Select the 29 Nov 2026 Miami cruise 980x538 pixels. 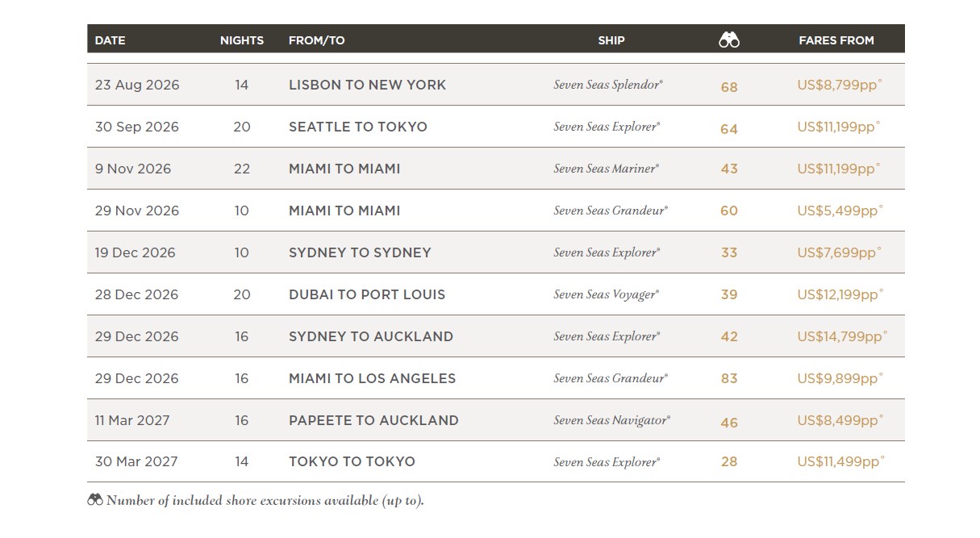[x=344, y=211]
